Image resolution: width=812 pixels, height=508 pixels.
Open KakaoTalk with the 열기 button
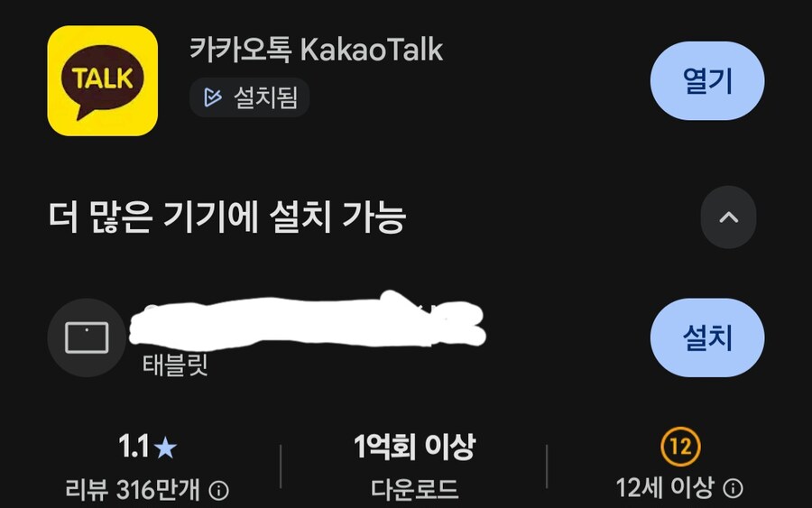click(707, 81)
